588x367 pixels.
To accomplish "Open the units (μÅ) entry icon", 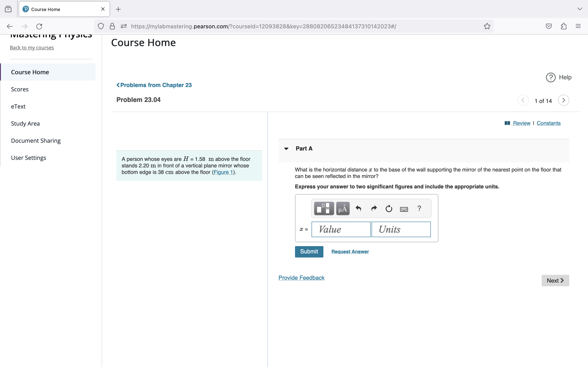I will 343,208.
